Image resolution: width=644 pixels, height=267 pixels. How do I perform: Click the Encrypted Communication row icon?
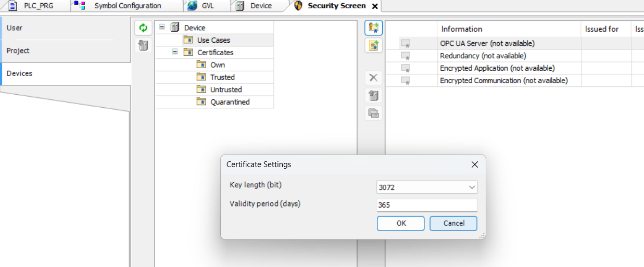(x=406, y=81)
